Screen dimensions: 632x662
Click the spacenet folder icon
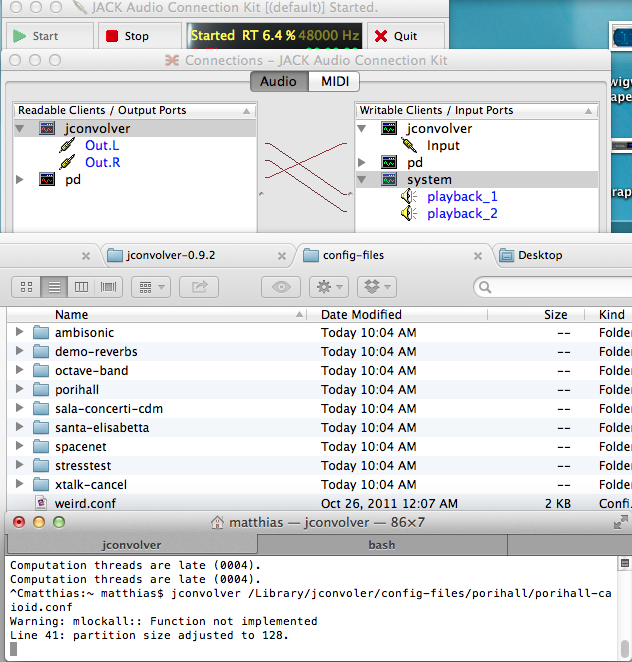[41, 447]
